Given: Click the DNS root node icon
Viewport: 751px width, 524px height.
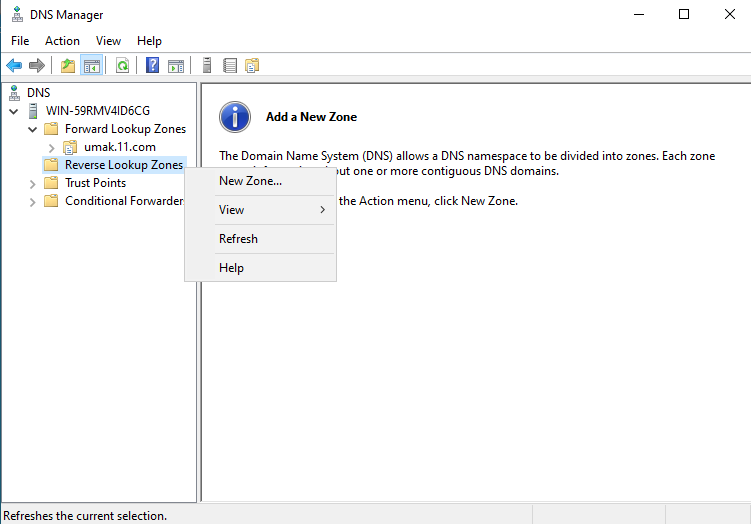Looking at the screenshot, I should click(x=14, y=93).
